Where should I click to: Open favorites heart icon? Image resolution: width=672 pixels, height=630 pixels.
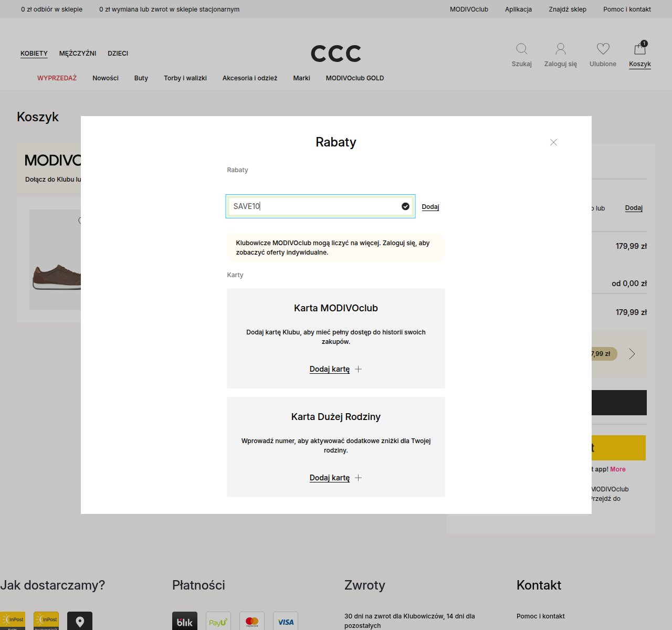pyautogui.click(x=603, y=49)
